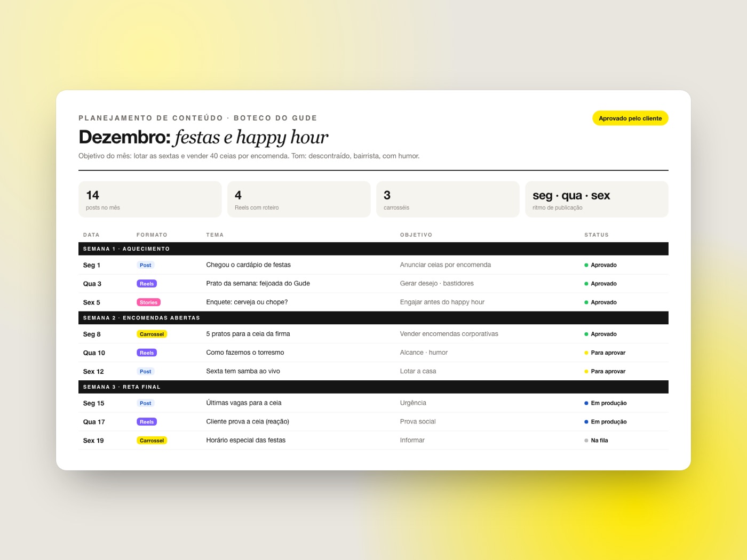Click the 'Data' column header
Viewport: 747px width, 560px height.
coord(91,235)
